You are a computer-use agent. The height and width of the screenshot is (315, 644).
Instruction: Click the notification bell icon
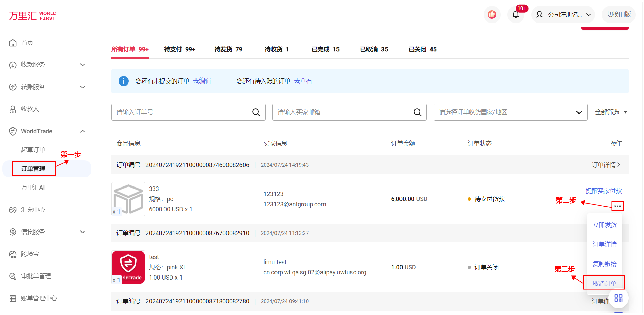516,15
